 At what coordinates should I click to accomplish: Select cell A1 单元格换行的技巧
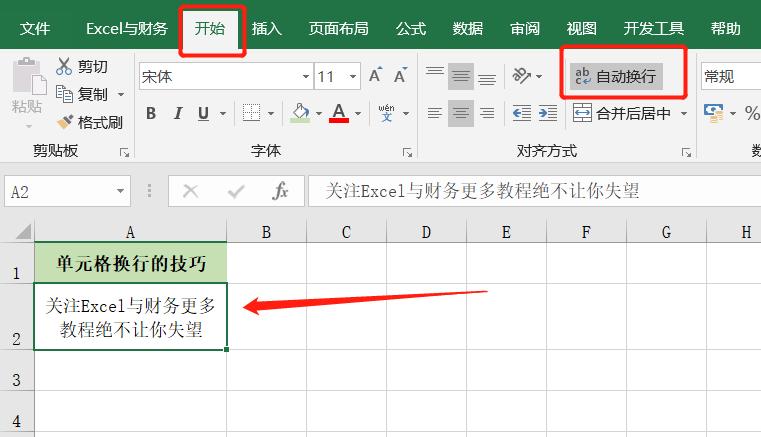pos(131,263)
